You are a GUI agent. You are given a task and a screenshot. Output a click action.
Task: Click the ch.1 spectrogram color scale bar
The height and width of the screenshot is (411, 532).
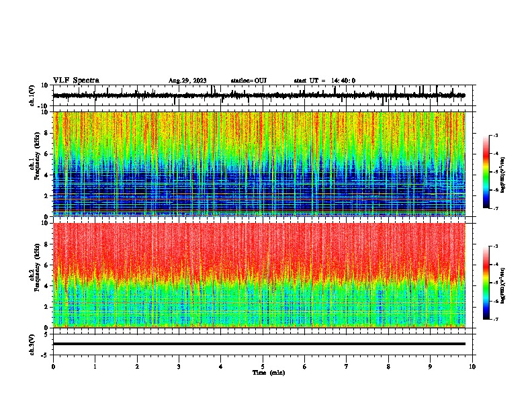point(486,172)
